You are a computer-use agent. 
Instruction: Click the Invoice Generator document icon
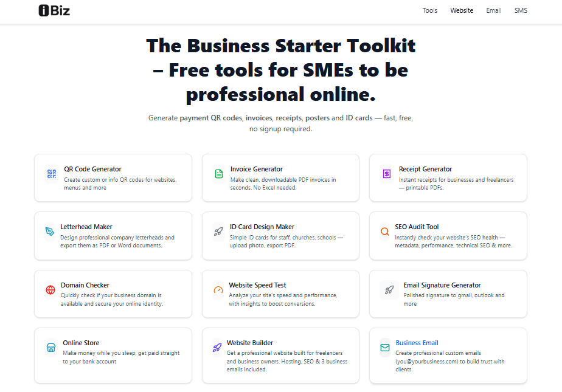pyautogui.click(x=218, y=174)
